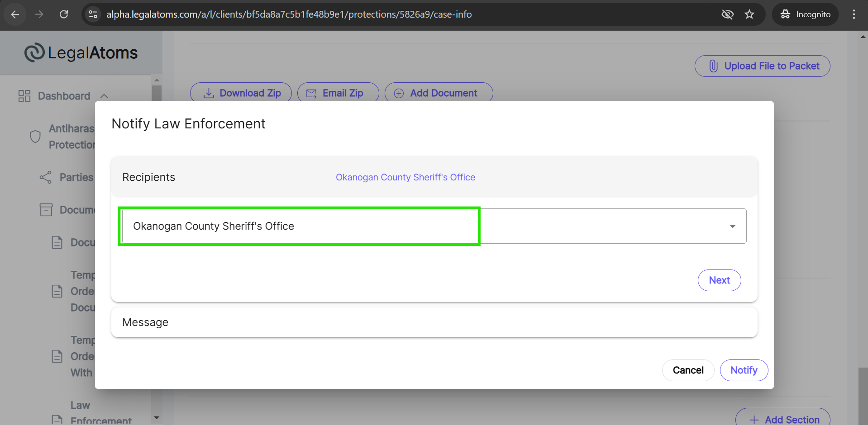Click sidebar scroll up arrow
The height and width of the screenshot is (425, 868).
157,80
